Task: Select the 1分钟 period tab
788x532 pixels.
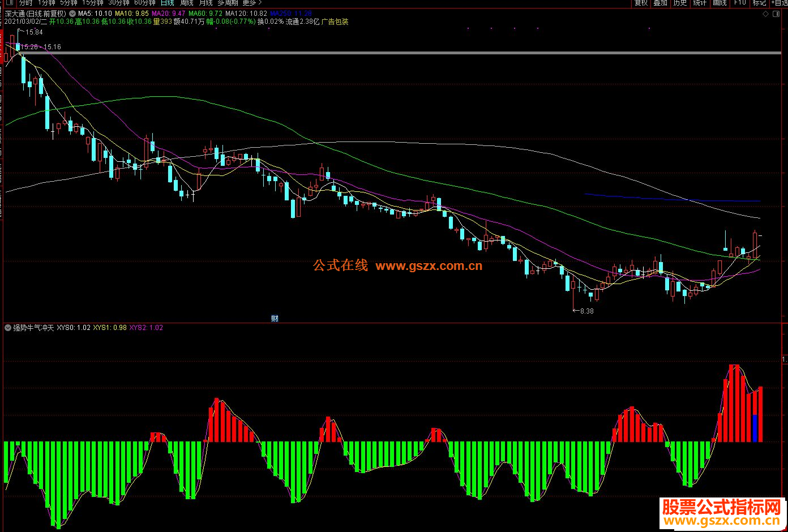Action: coord(47,3)
